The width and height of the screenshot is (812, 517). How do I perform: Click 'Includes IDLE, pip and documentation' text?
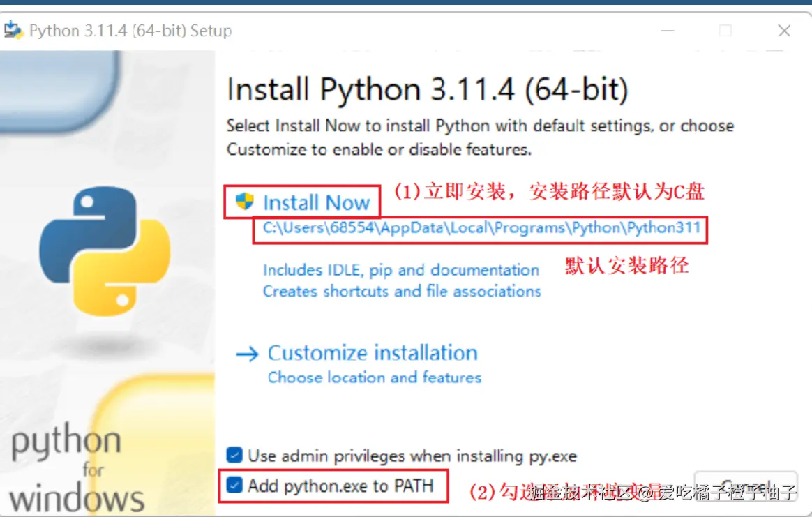tap(401, 270)
